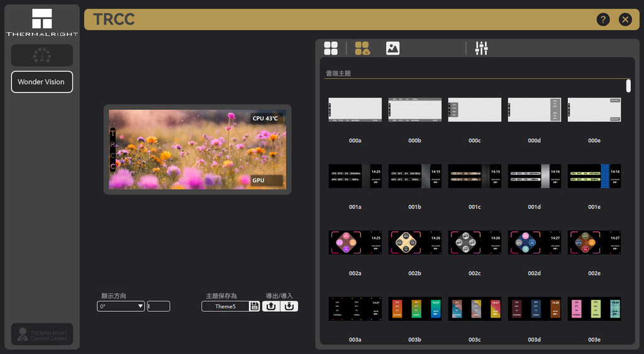Screen dimensions: 644x354
Task: Select theme thumbnail 000c
Action: click(x=474, y=109)
